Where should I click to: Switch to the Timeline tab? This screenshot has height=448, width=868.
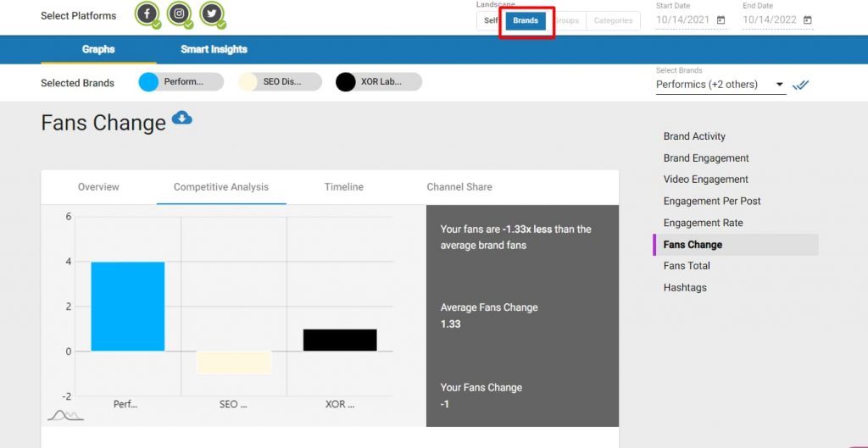[x=344, y=187]
